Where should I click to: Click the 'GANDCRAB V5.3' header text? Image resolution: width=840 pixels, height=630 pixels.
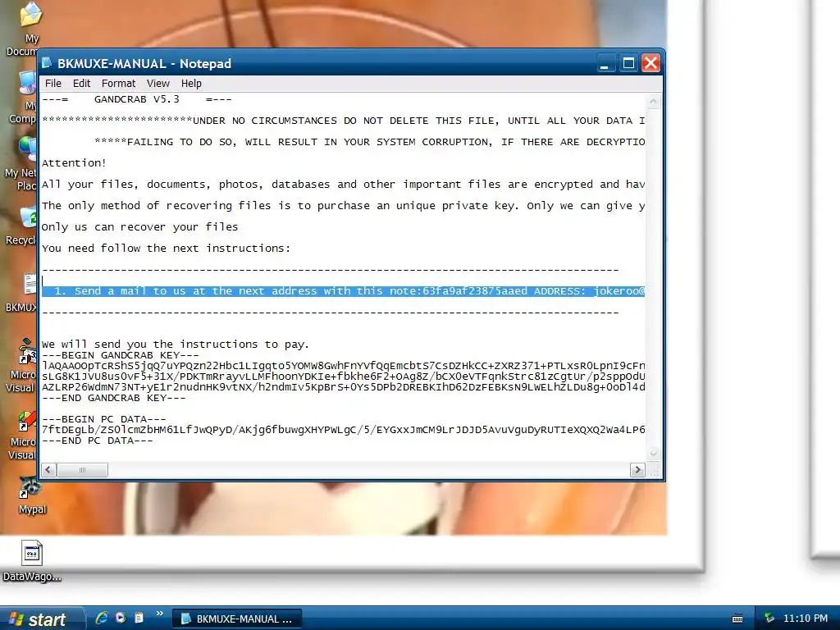click(137, 99)
